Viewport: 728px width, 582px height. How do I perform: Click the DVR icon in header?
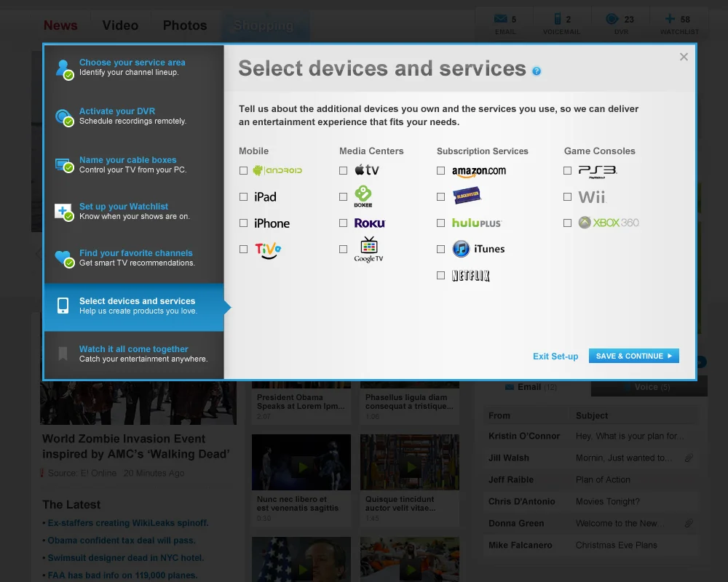click(x=612, y=19)
